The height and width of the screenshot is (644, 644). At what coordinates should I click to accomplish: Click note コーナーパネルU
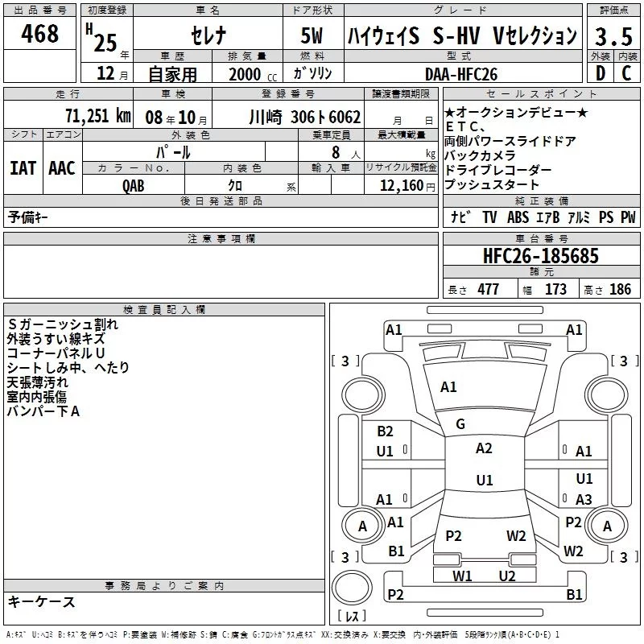tap(56, 353)
